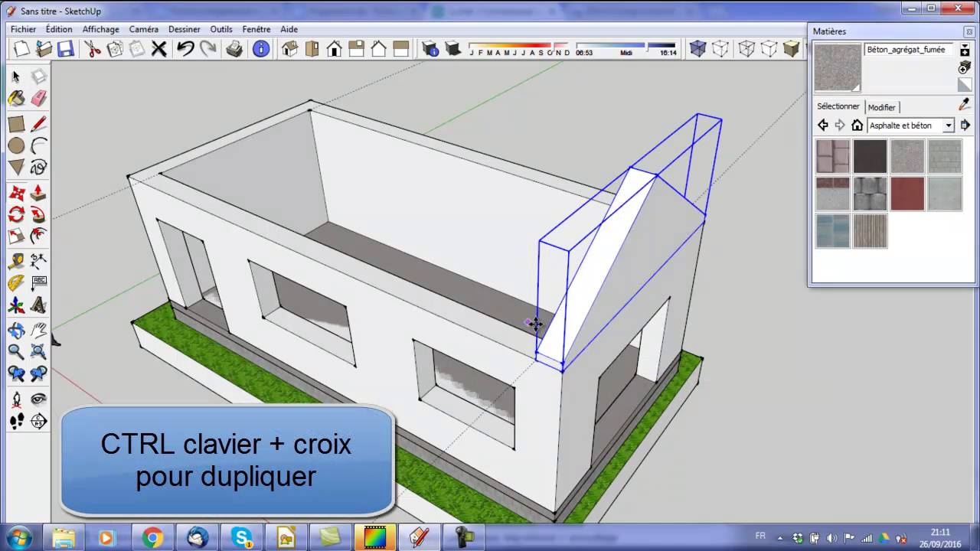
Task: Select the Offset tool
Action: click(x=38, y=236)
